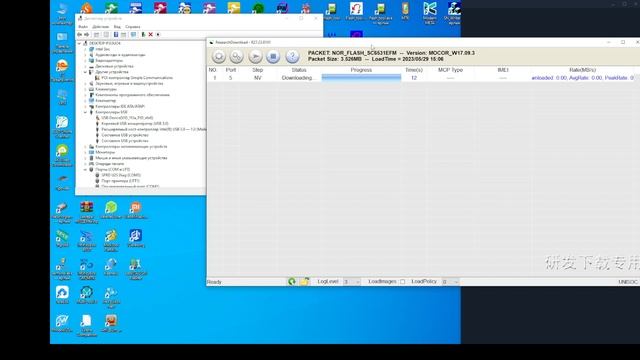Expand the Видеоадаптеры category
Image resolution: width=640 pixels, height=360 pixels.
click(x=86, y=60)
